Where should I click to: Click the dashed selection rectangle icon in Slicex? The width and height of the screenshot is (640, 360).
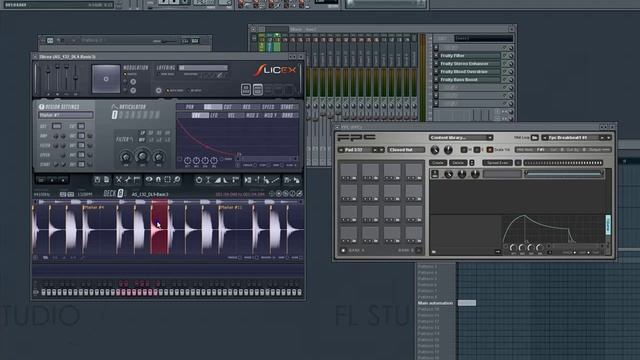167,180
